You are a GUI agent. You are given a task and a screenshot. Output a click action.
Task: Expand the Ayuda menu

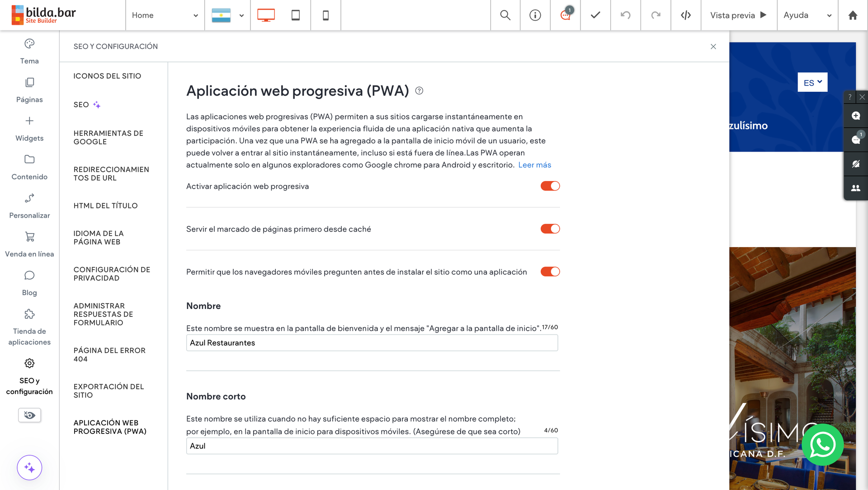coord(807,15)
